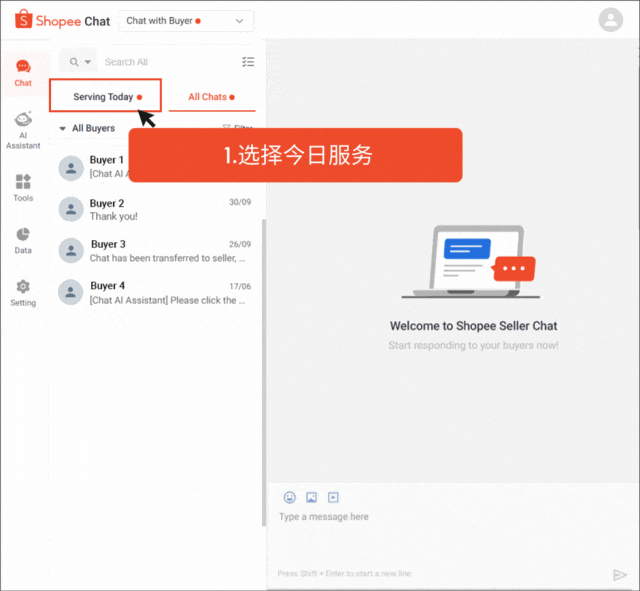
Task: Click the Shopee Chat logo
Action: click(x=62, y=20)
